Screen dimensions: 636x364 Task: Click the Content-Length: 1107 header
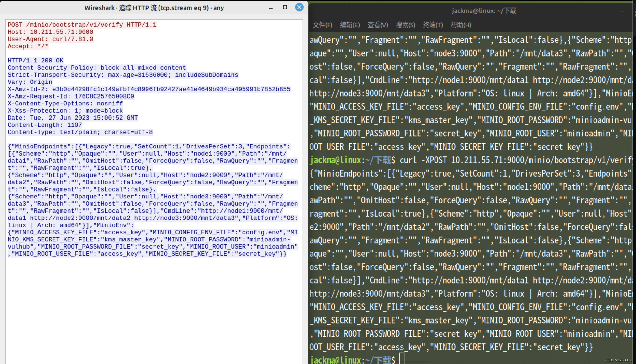click(45, 125)
